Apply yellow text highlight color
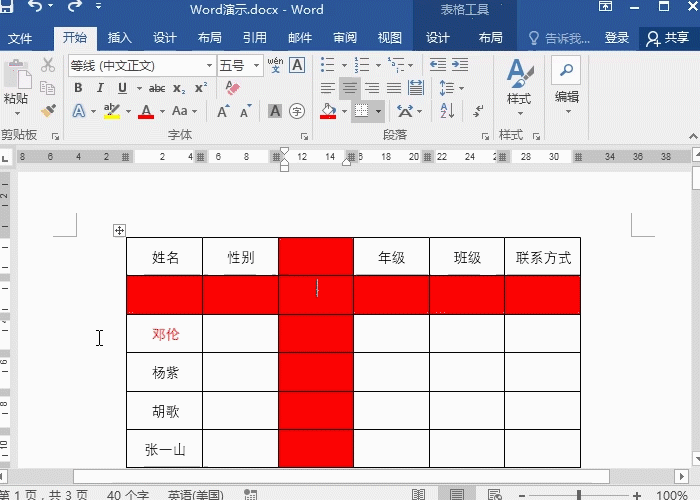This screenshot has width=700, height=500. (x=112, y=111)
